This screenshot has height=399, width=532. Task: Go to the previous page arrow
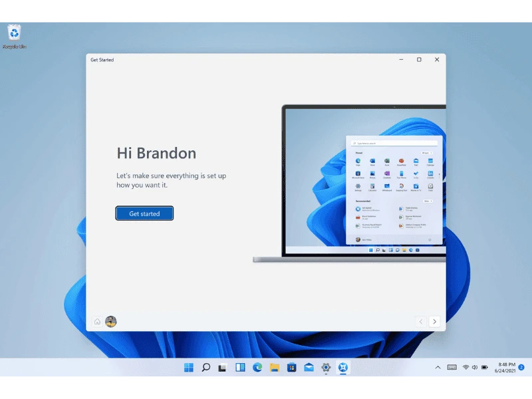(421, 321)
